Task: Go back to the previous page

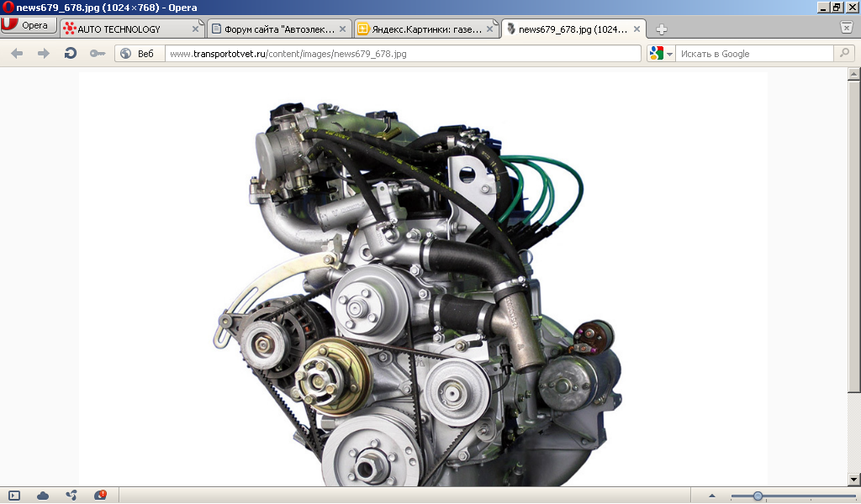Action: 17,53
